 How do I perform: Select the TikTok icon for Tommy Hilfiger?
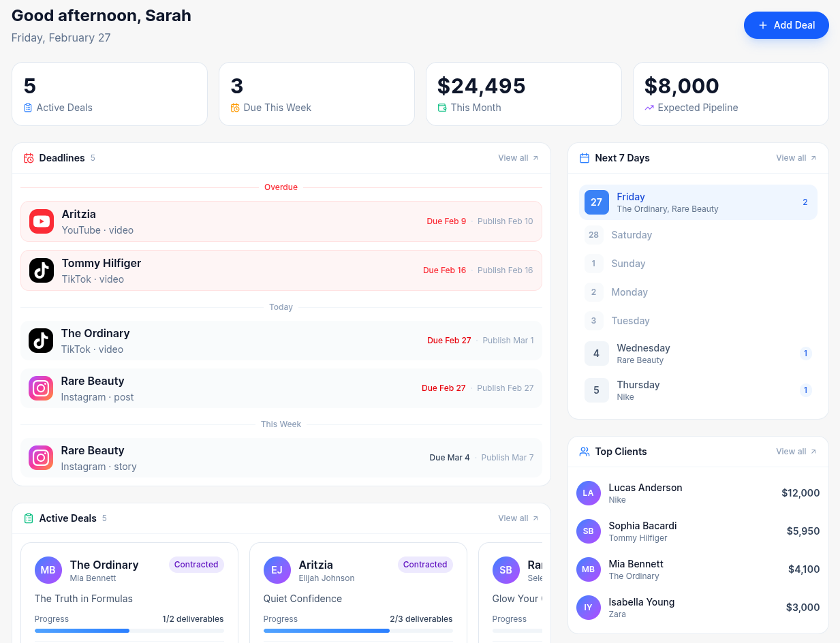click(x=41, y=270)
